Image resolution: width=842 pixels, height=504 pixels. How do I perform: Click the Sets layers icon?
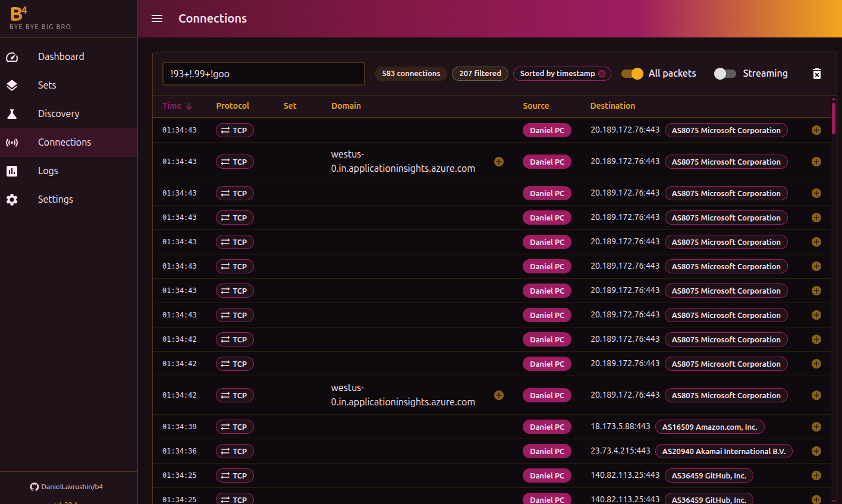(12, 86)
